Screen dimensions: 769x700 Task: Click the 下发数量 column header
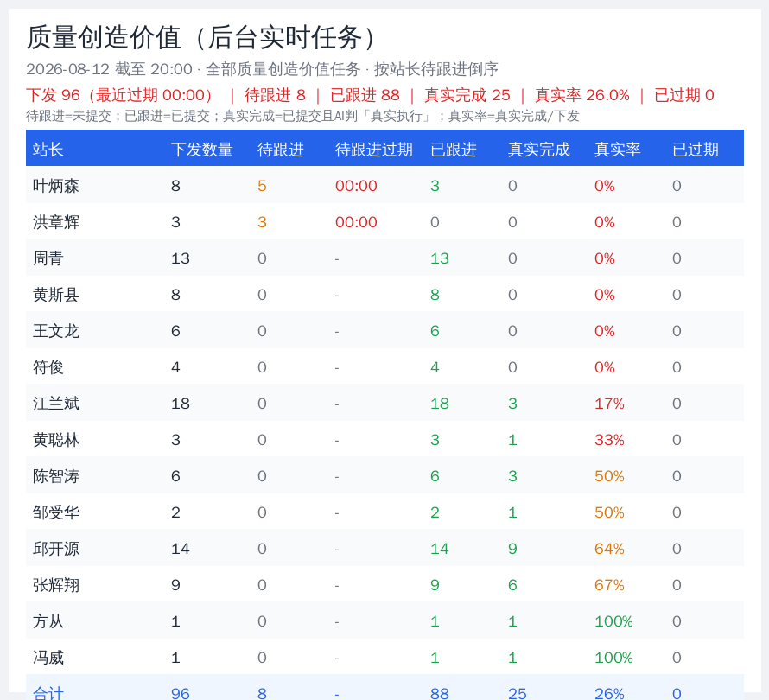[x=202, y=150]
